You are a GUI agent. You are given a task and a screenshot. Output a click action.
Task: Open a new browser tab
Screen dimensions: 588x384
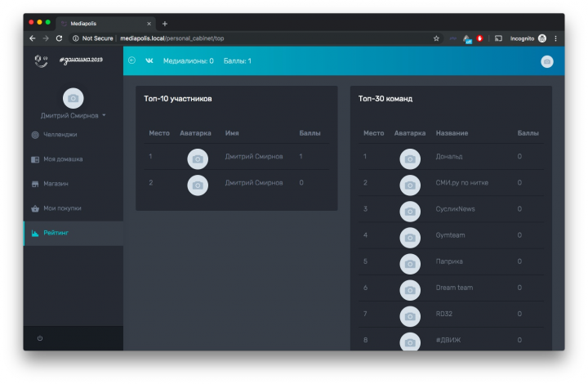point(165,24)
